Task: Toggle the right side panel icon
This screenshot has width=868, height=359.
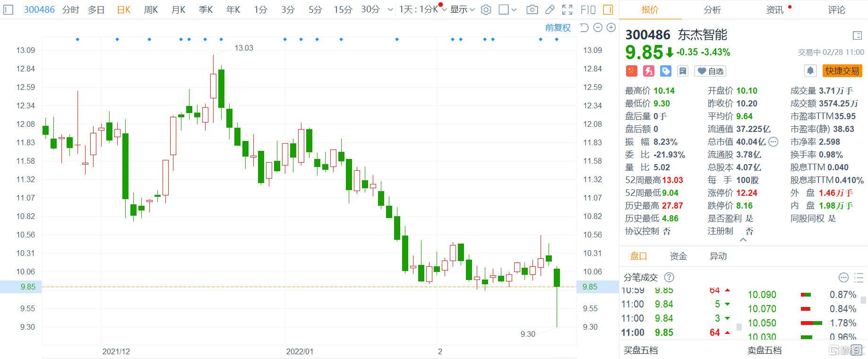Action: pos(608,9)
